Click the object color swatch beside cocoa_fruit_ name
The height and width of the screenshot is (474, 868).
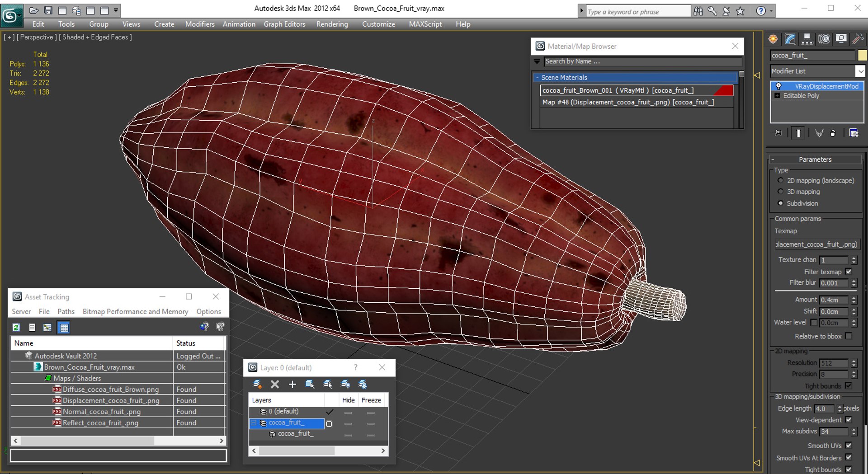point(862,55)
